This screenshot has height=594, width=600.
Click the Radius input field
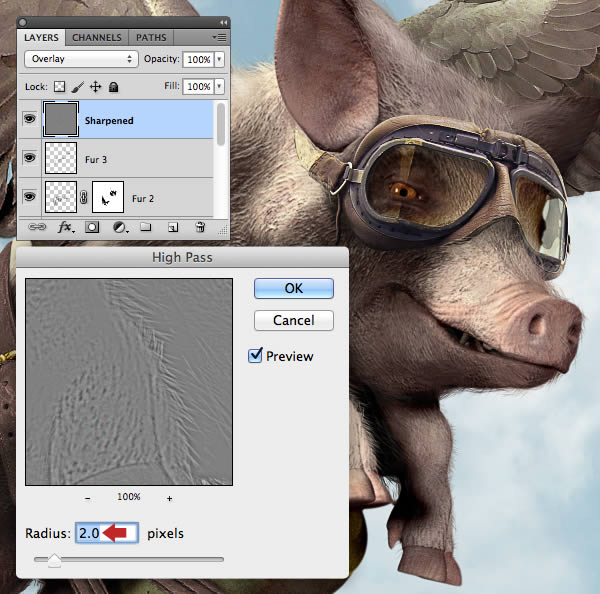click(107, 533)
